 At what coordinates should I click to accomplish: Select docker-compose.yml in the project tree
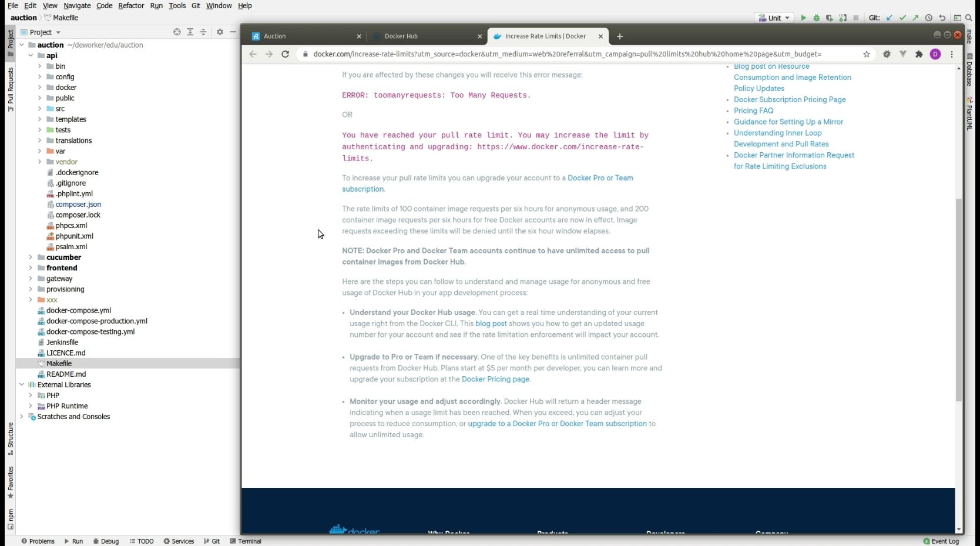pyautogui.click(x=79, y=310)
